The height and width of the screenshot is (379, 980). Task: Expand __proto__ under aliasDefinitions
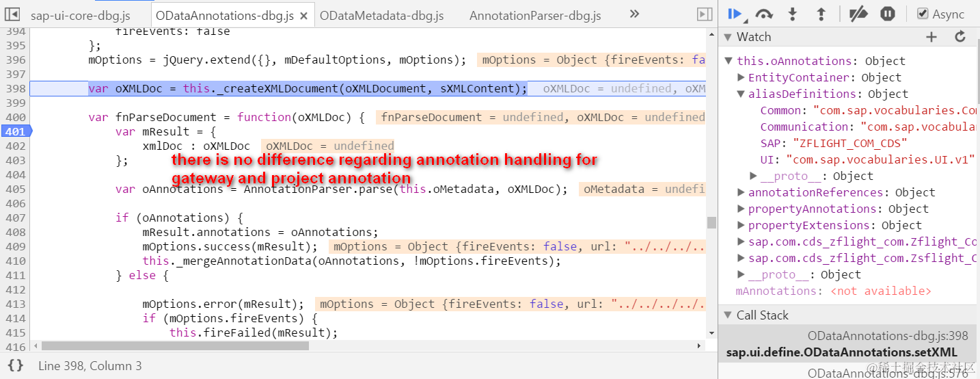753,176
